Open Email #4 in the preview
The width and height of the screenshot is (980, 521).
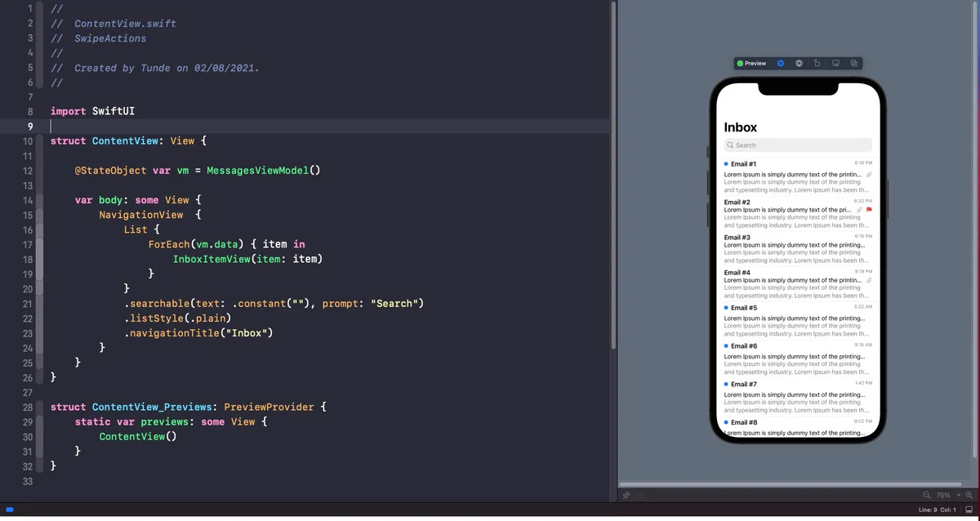pos(798,284)
